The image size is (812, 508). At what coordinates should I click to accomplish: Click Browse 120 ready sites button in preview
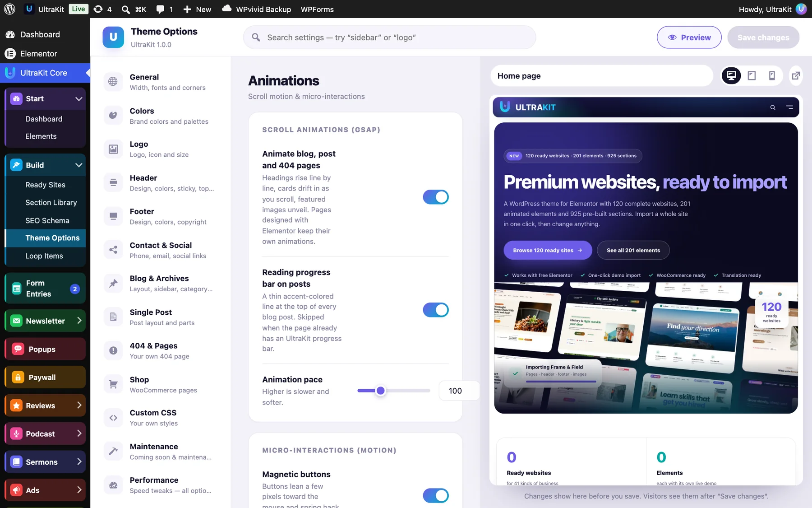(x=548, y=250)
